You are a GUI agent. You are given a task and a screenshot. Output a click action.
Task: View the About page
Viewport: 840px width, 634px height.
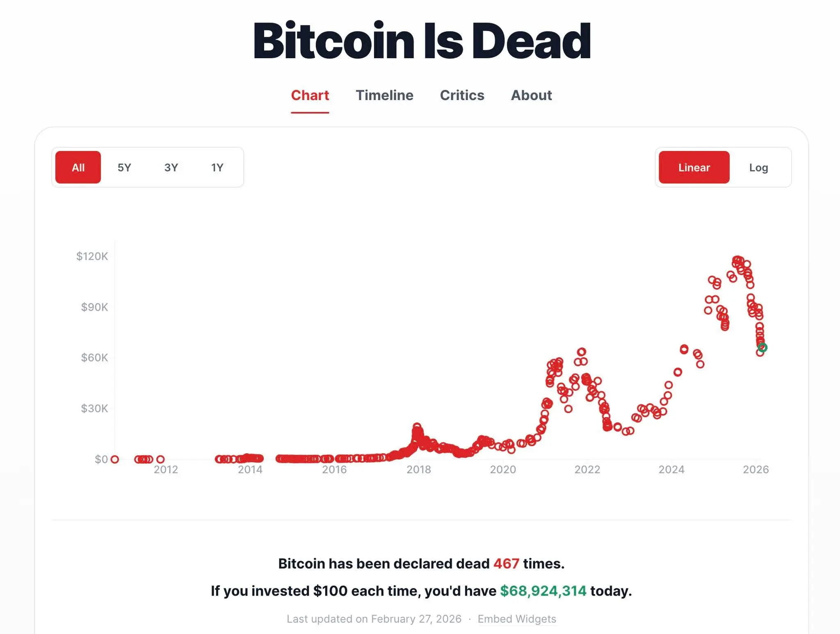tap(531, 95)
